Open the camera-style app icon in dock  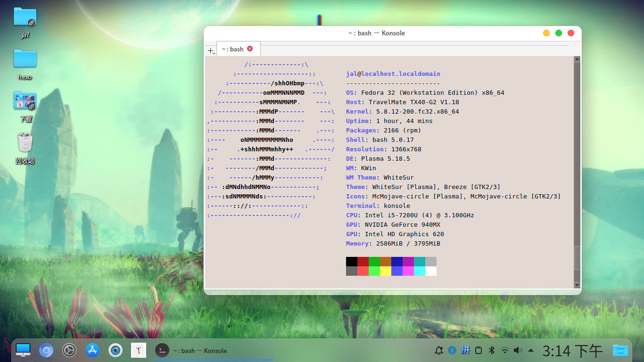point(116,350)
